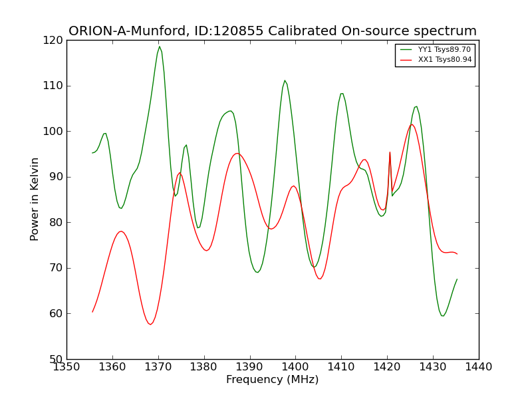Click the y-axis tick label 90
Image resolution: width=532 pixels, height=399 pixels.
(x=57, y=177)
